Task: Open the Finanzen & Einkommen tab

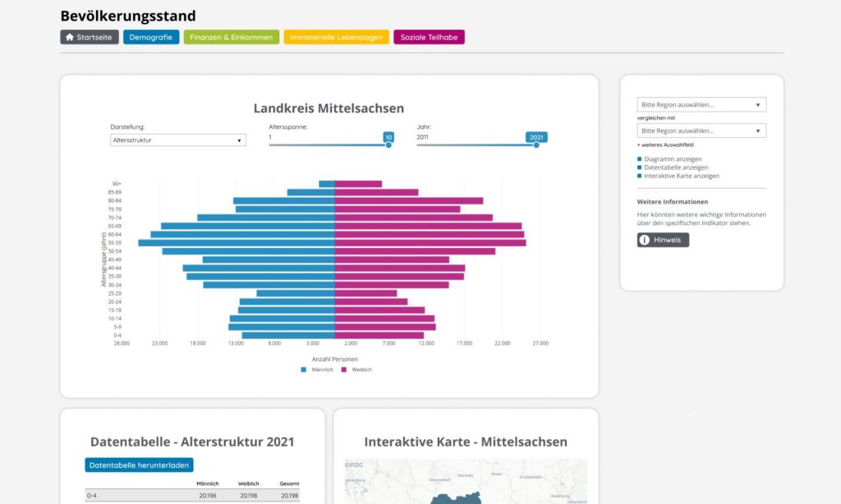Action: coord(231,37)
